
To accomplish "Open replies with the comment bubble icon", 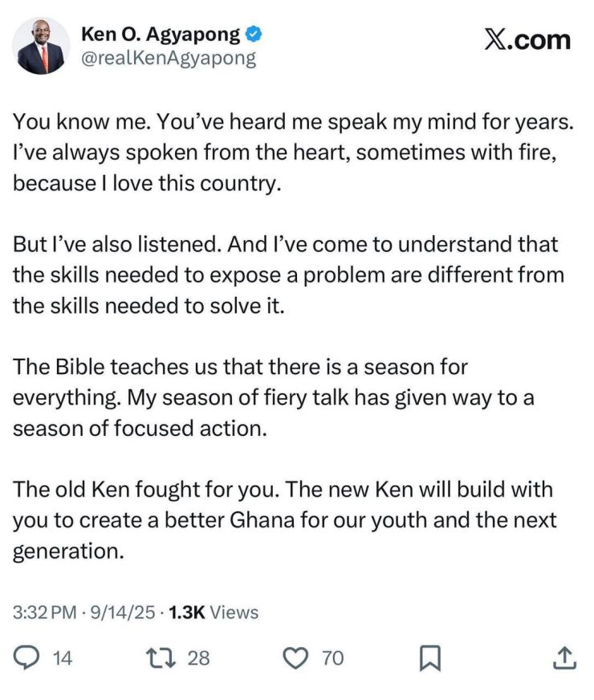I will tap(26, 657).
